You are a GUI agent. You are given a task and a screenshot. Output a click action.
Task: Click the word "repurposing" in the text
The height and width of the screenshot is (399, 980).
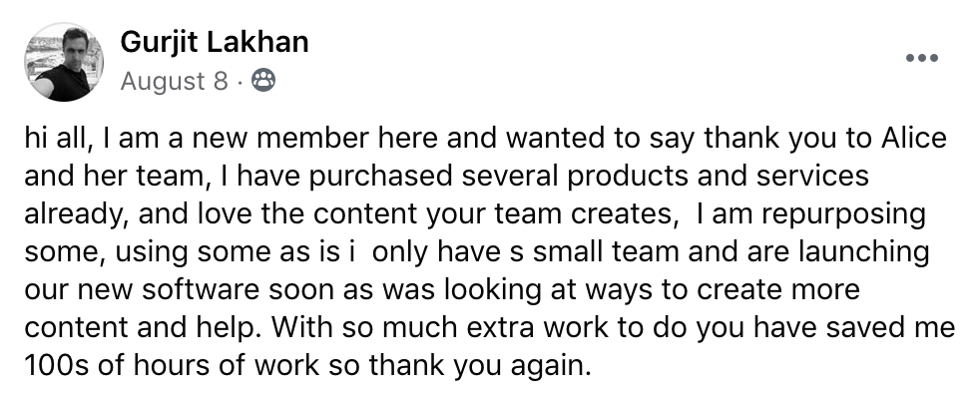(845, 214)
